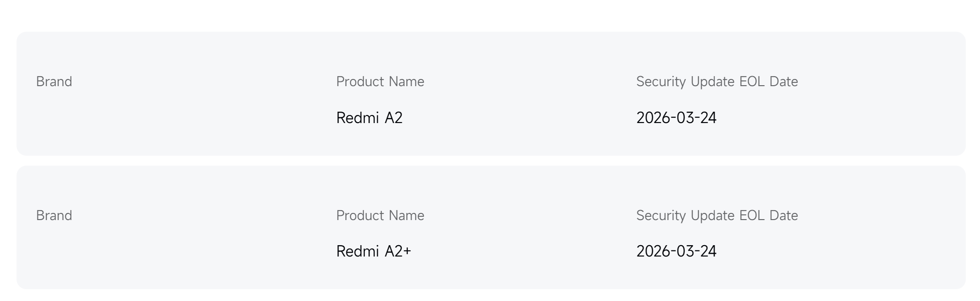Screen dimensions: 980x301
Task: Click the word "EOL" in the first card
Action: coord(752,82)
